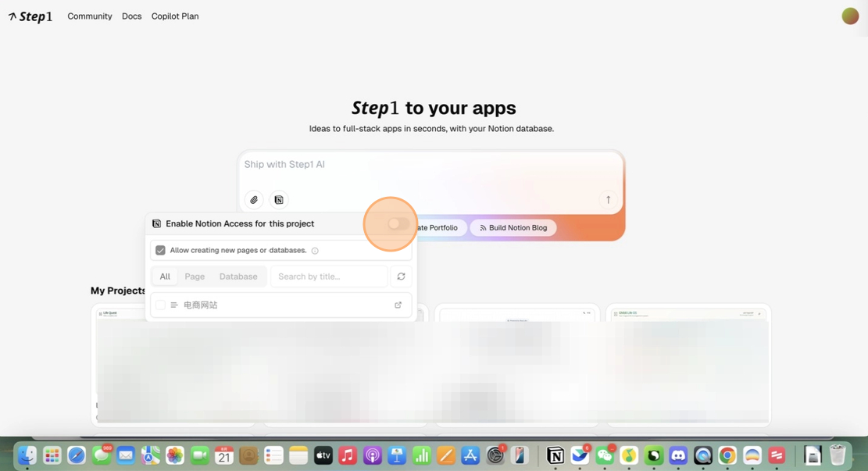Open Discord from the dock
Screen dimensions: 868x471
point(678,455)
